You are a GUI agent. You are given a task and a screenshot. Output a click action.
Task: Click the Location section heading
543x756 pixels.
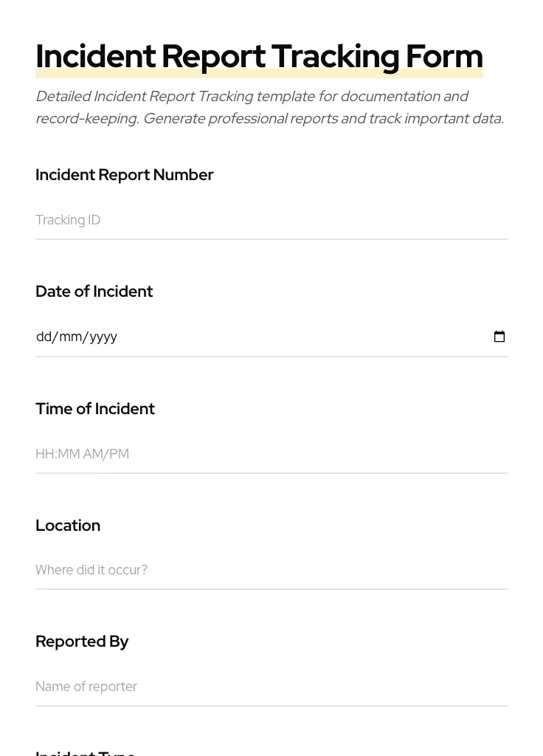click(x=68, y=525)
